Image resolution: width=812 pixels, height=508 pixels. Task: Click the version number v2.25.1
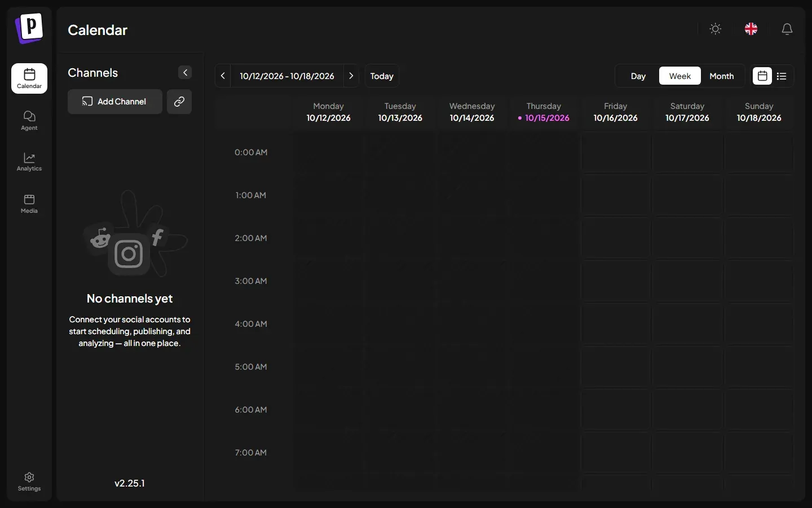[x=130, y=483]
